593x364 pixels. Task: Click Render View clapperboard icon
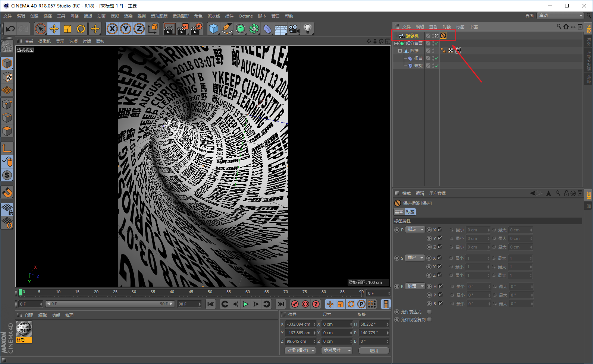[169, 29]
